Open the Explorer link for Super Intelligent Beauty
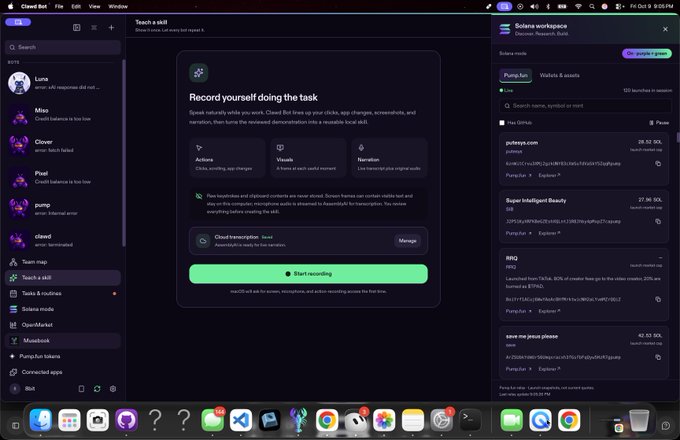The width and height of the screenshot is (680, 440). coord(549,233)
